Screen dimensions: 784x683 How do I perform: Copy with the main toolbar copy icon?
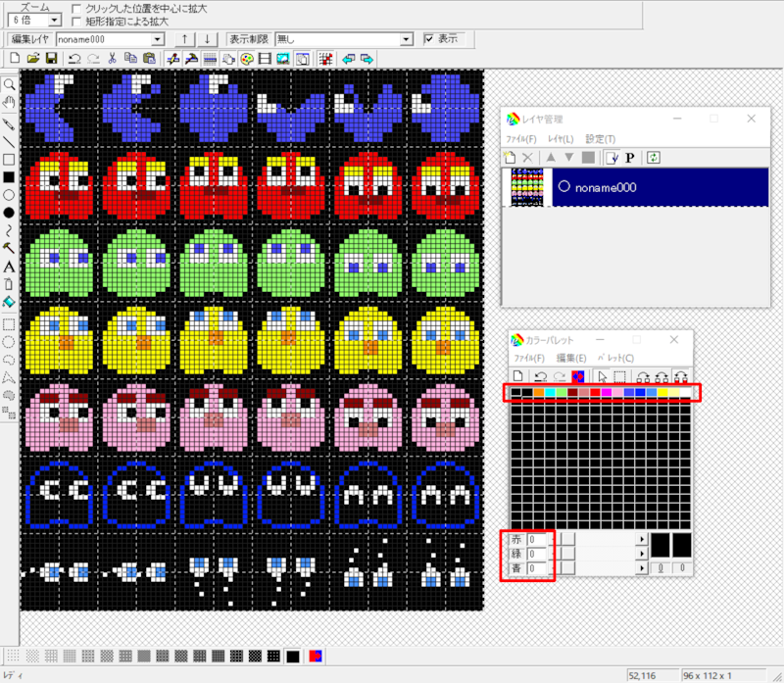click(130, 59)
